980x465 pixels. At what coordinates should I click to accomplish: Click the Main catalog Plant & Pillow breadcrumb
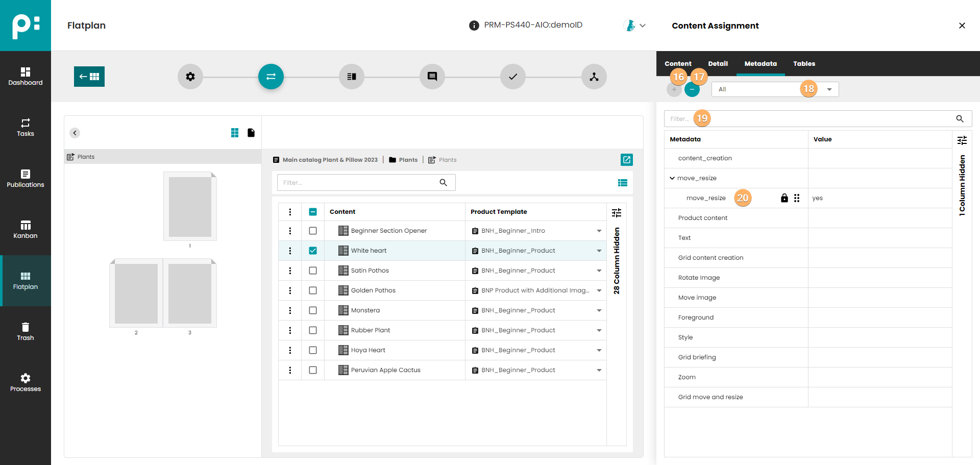pos(330,160)
